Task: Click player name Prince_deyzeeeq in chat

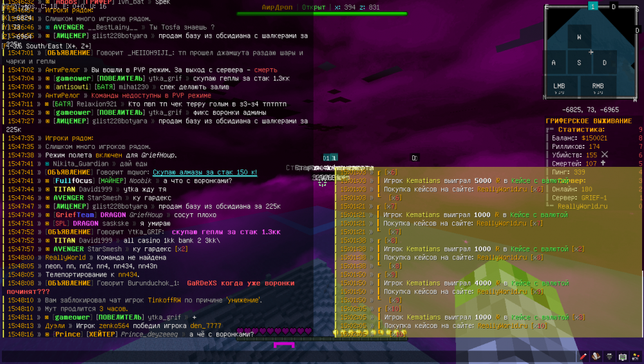Action: pos(149,334)
